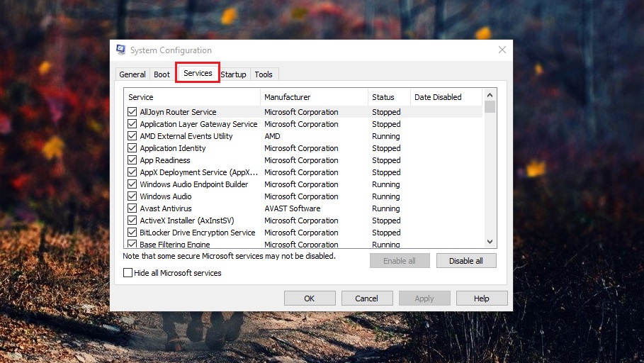Click the Enable all button
Viewport: 644px width, 363px height.
(400, 261)
